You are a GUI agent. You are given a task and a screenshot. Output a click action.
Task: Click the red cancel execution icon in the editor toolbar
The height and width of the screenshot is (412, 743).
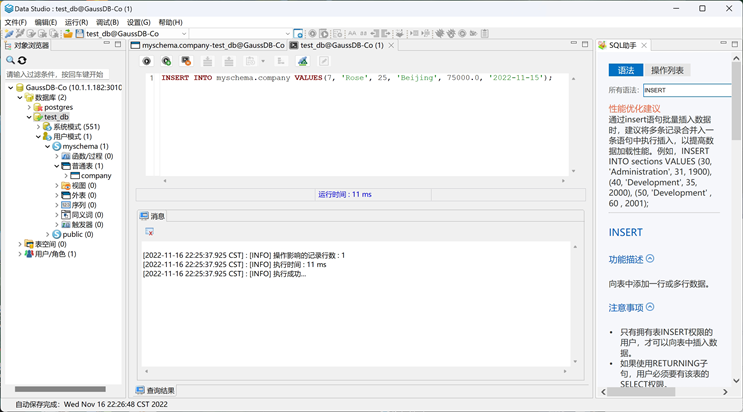click(186, 61)
